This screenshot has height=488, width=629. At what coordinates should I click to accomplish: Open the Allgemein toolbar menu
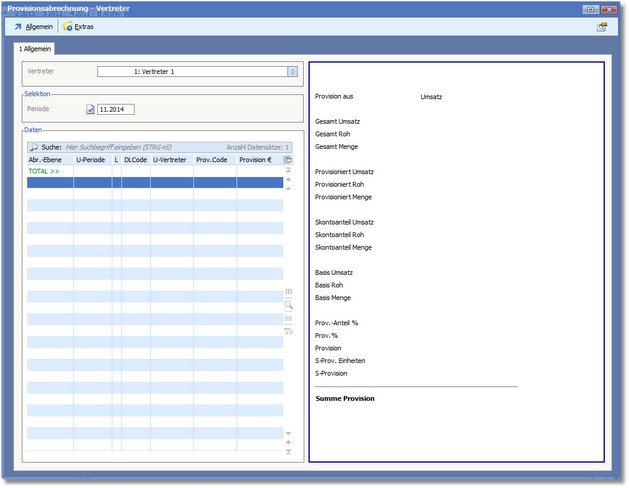33,27
